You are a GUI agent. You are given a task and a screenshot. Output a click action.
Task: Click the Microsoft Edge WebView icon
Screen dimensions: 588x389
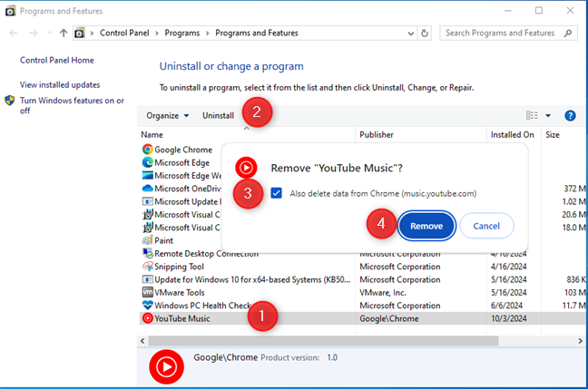pos(147,175)
